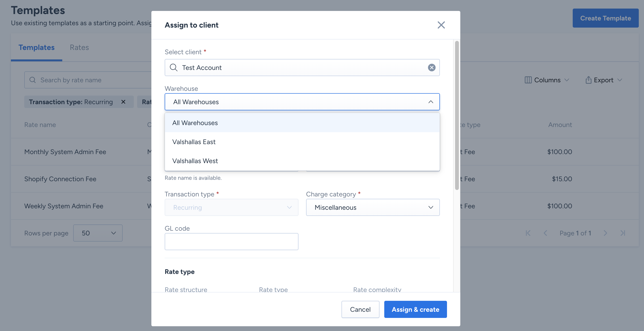
Task: Remove Transaction type Recurring filter chip
Action: (x=123, y=102)
